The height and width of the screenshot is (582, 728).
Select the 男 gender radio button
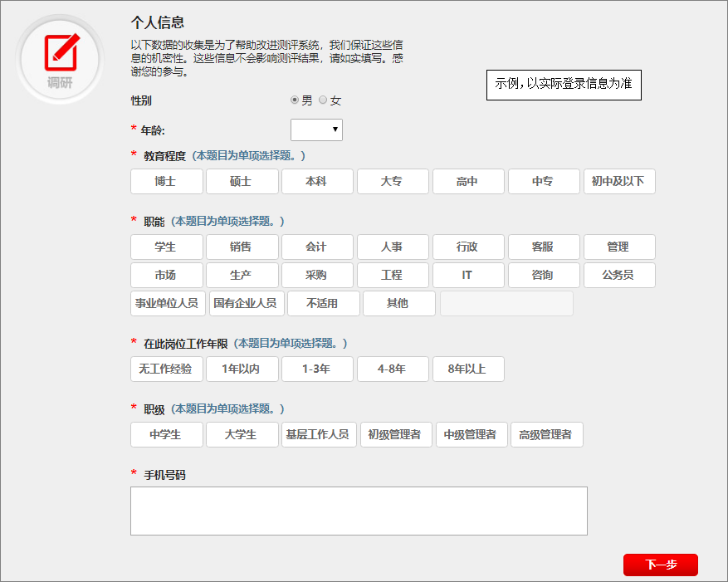tap(295, 100)
